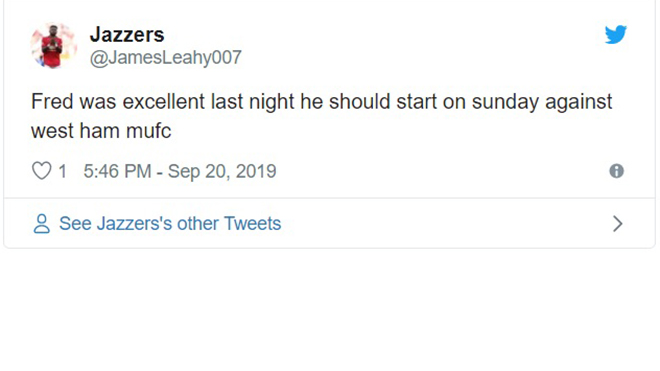
Task: Select the like count number 1
Action: coord(62,171)
